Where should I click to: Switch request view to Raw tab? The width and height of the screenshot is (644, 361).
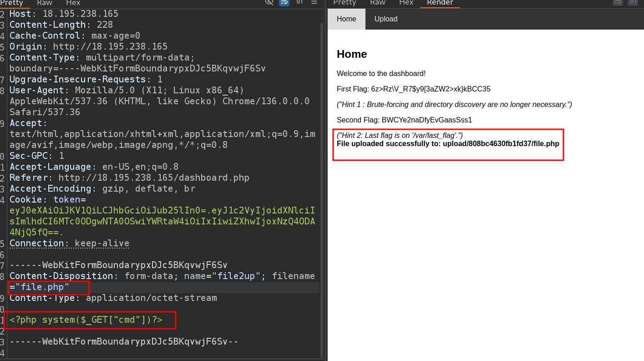(x=45, y=3)
